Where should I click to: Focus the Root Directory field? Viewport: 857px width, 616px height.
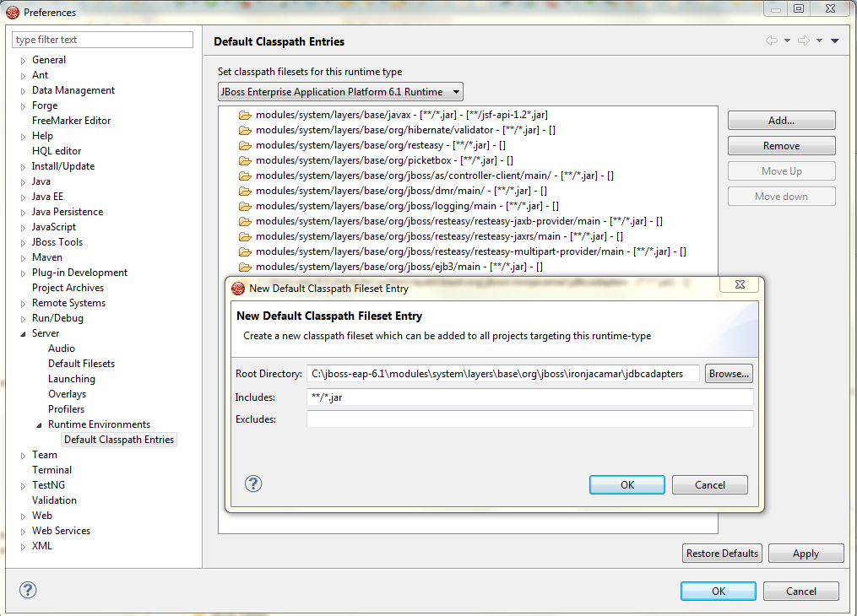pos(503,374)
